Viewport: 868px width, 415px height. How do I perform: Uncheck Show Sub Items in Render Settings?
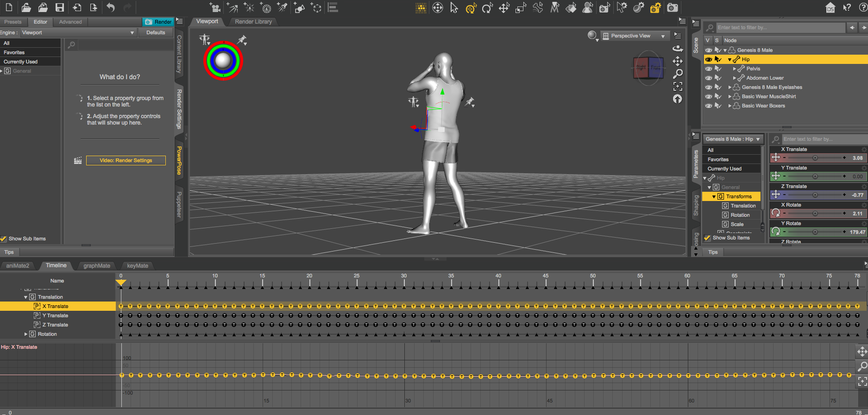click(4, 239)
